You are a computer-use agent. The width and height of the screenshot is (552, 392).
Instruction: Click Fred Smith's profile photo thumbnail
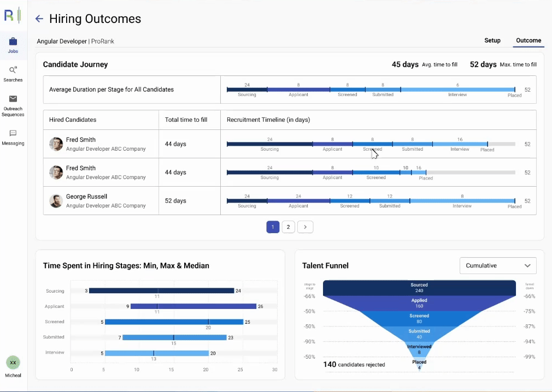(55, 144)
